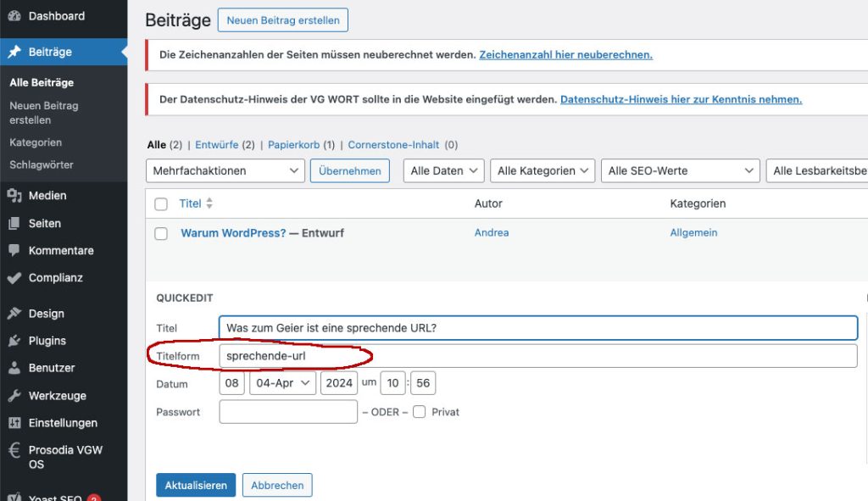Click the Medien media icon in sidebar
Screen dimensions: 868x501
pos(14,196)
